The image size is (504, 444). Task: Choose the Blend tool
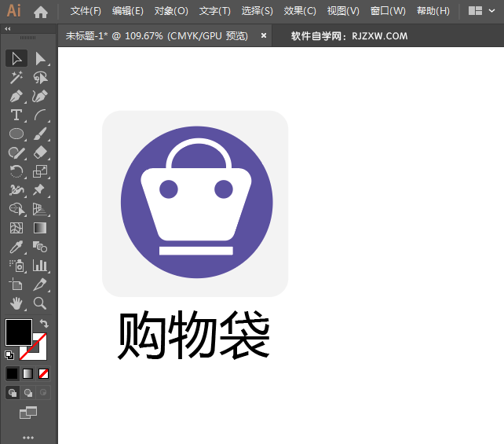click(40, 247)
